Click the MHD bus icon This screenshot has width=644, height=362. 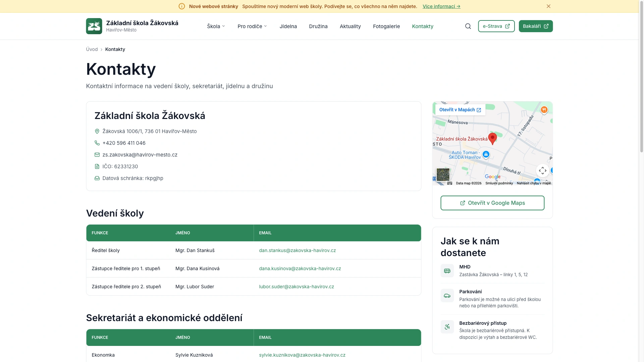click(x=447, y=270)
